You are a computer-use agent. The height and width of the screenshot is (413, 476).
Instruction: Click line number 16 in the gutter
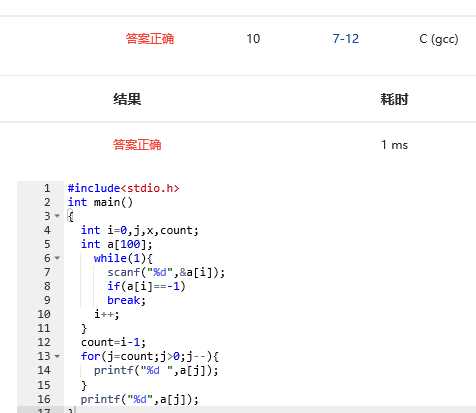coord(44,399)
